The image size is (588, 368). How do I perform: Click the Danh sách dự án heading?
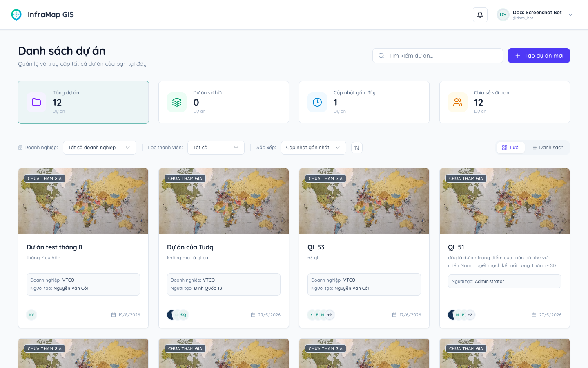(x=62, y=51)
